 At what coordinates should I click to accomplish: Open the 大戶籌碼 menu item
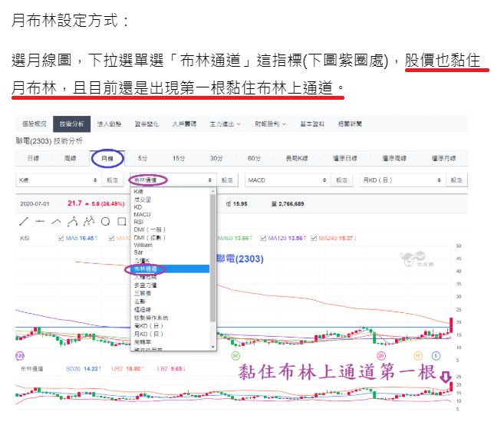click(x=184, y=124)
